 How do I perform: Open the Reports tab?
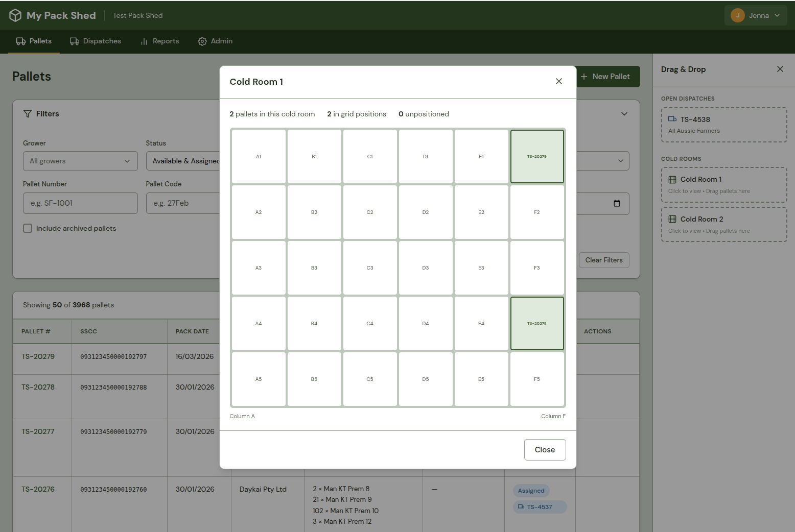160,41
